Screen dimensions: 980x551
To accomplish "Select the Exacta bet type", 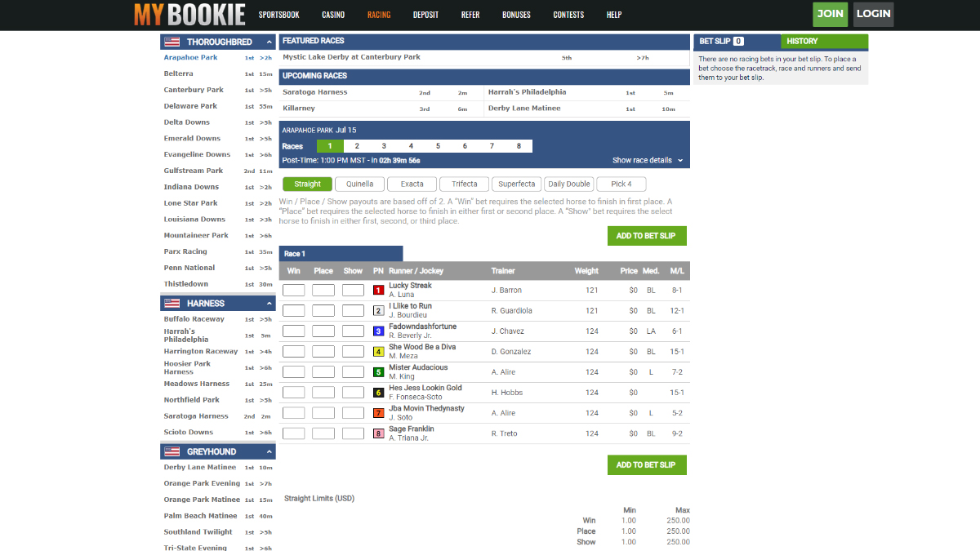I will [412, 184].
